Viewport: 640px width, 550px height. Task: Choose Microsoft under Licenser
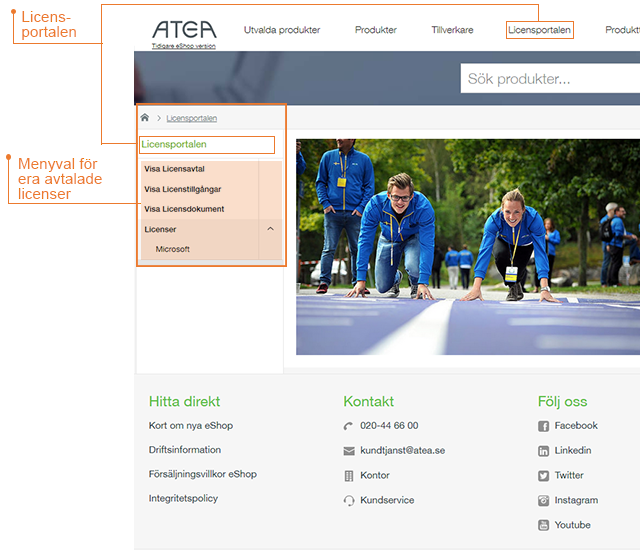[173, 249]
